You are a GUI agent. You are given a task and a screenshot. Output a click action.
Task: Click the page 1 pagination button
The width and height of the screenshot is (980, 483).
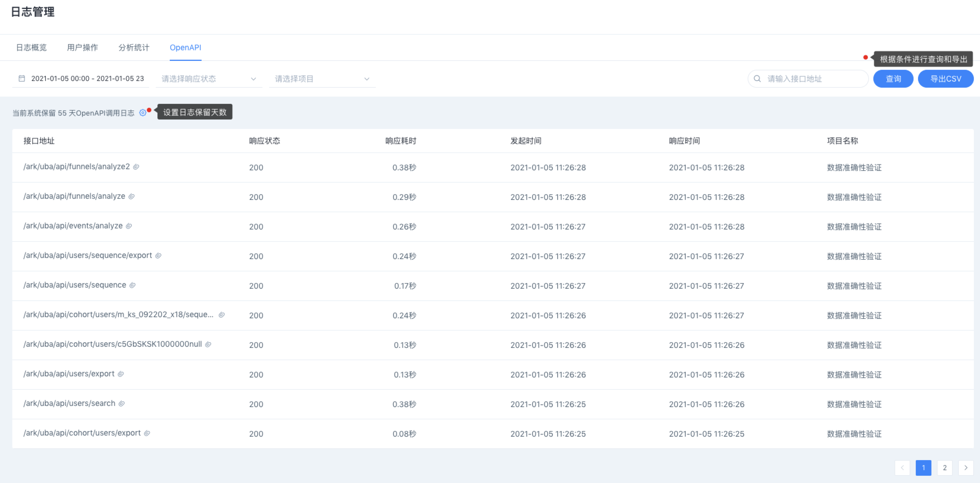[923, 468]
